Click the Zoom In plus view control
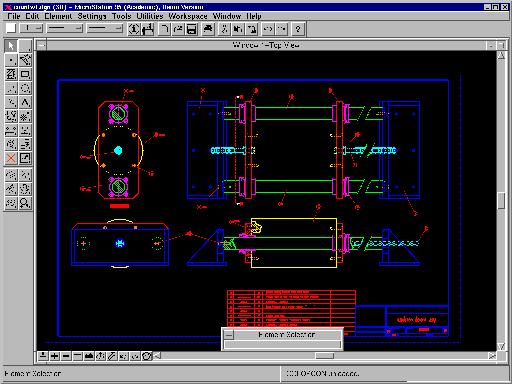This screenshot has height=384, width=512. click(54, 356)
